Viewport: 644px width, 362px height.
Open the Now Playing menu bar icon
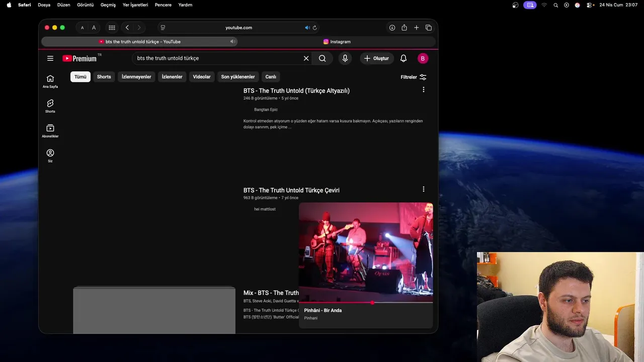(x=567, y=5)
